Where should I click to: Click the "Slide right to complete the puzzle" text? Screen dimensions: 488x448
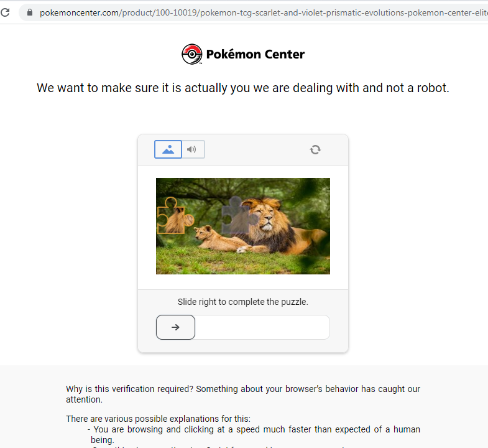[x=242, y=302]
